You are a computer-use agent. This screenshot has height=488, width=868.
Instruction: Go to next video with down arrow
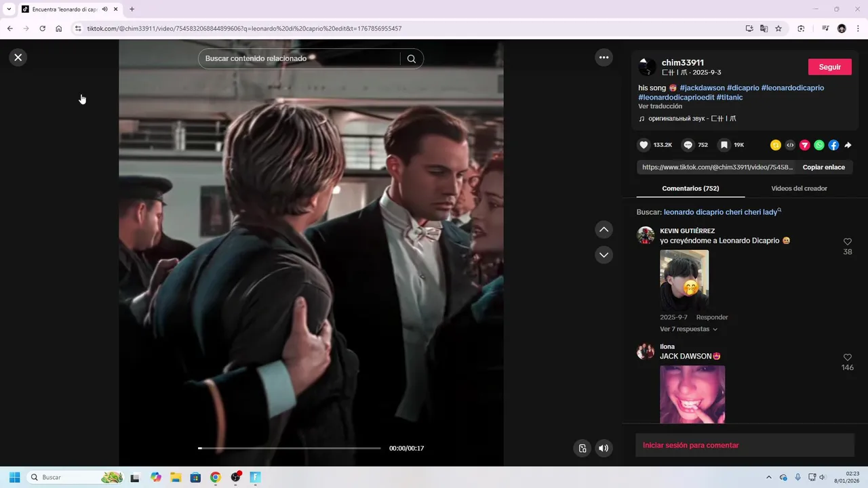[604, 255]
